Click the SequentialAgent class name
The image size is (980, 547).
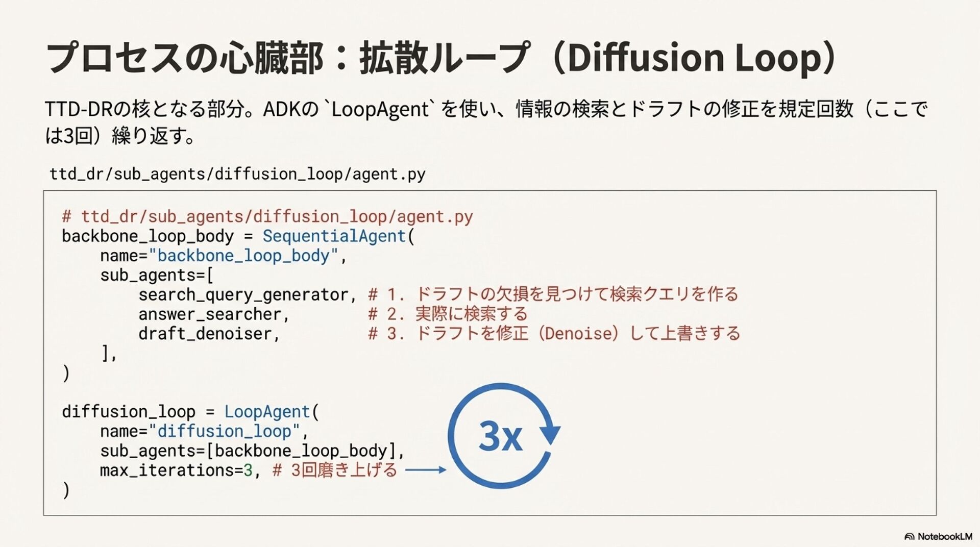[x=334, y=236]
